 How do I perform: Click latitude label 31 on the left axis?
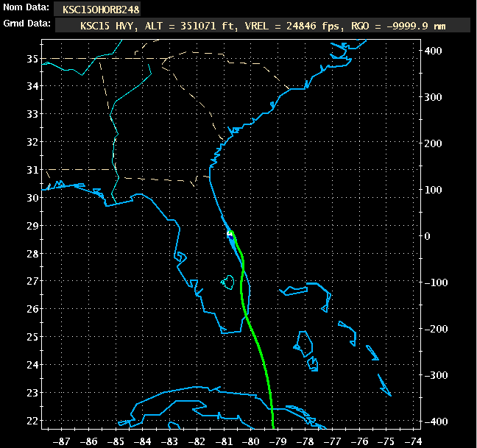[32, 170]
